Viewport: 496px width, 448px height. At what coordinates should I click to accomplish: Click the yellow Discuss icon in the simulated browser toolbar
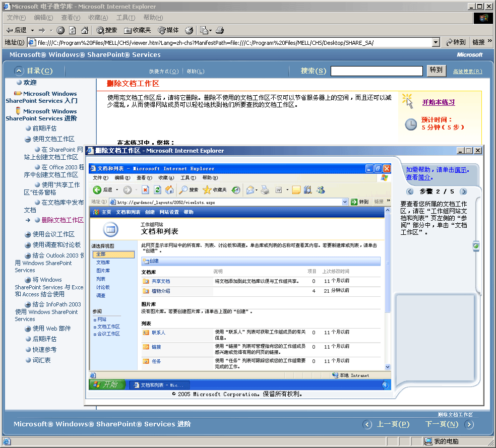pos(296,189)
